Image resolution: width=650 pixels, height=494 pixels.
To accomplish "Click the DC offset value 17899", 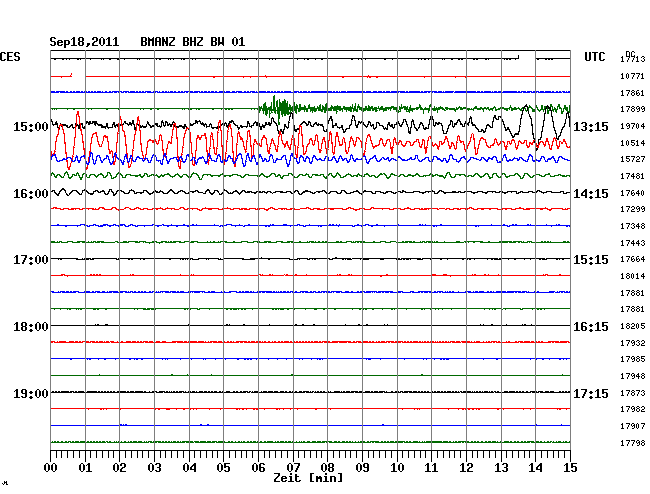I will (633, 109).
